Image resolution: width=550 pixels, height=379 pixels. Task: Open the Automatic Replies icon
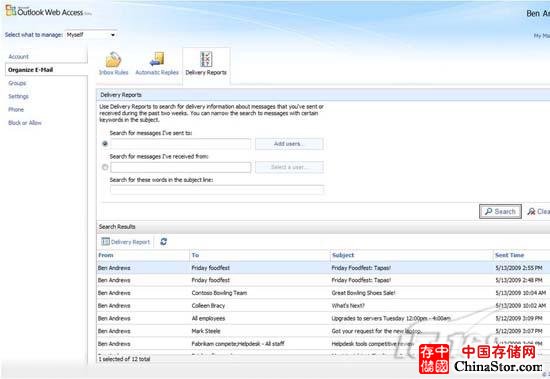coord(157,64)
